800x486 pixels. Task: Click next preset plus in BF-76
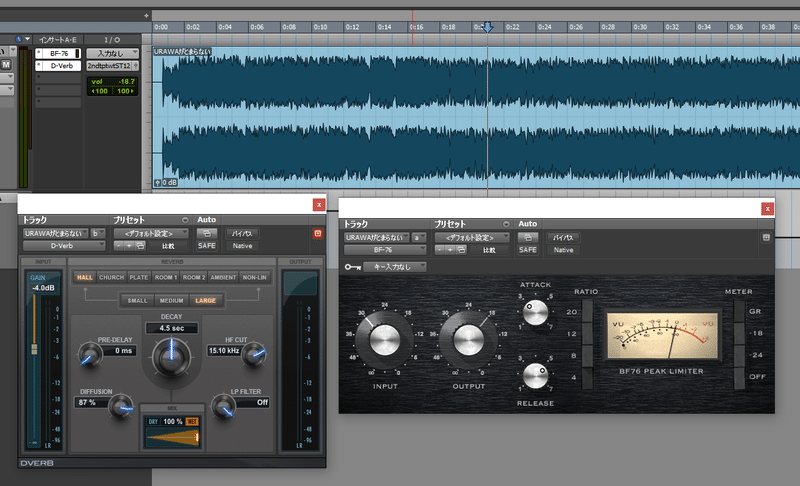tap(450, 250)
